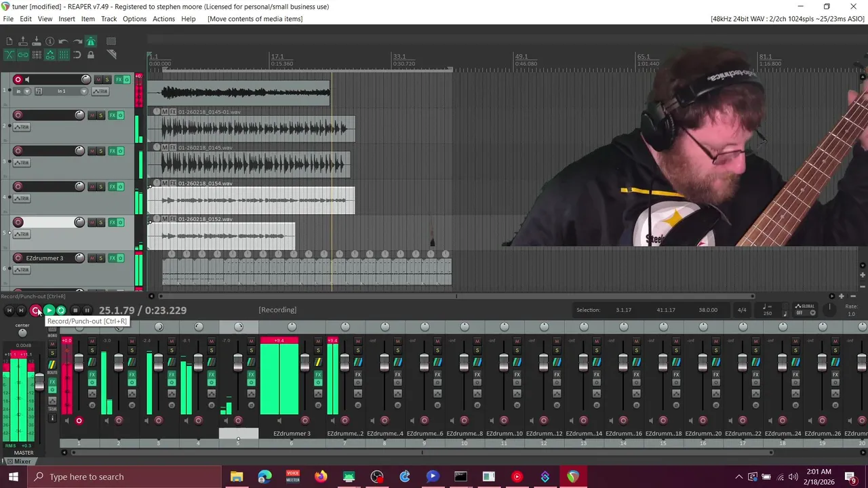Open FX on mixer channel 4

click(212, 374)
